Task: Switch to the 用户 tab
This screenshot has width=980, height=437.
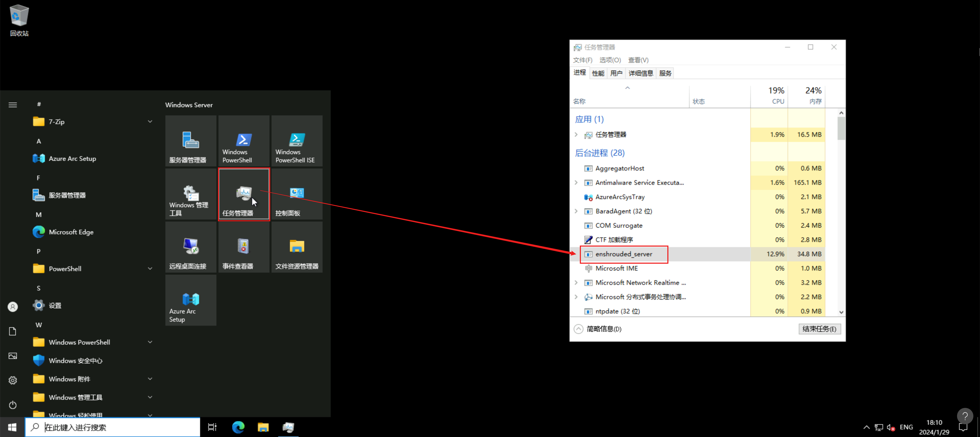Action: (x=616, y=73)
